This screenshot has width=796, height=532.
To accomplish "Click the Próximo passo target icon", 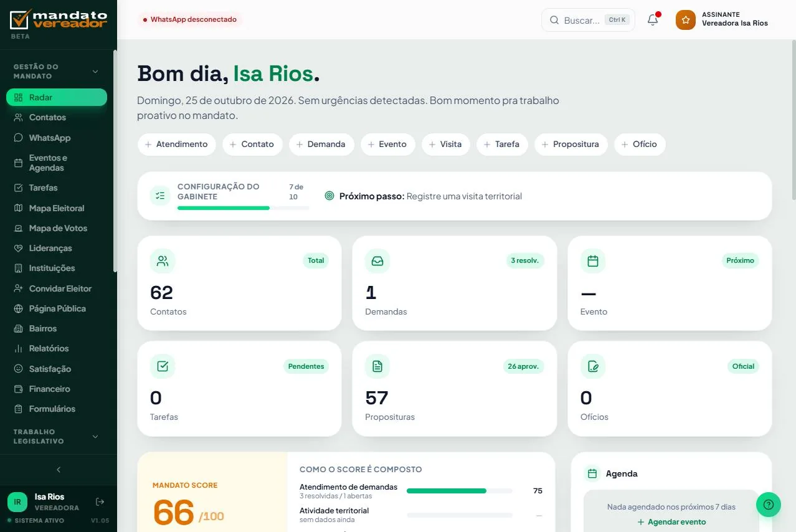I will pyautogui.click(x=329, y=196).
